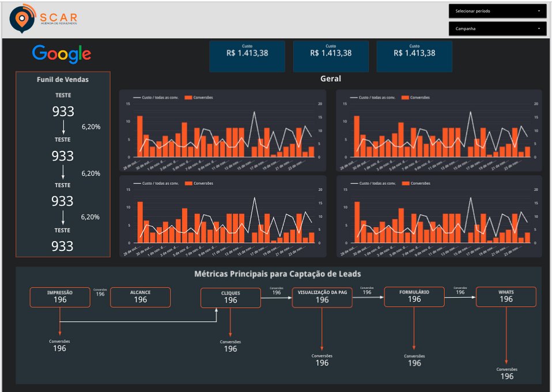Select the WHATS metric box
The image size is (552, 392).
click(x=506, y=297)
